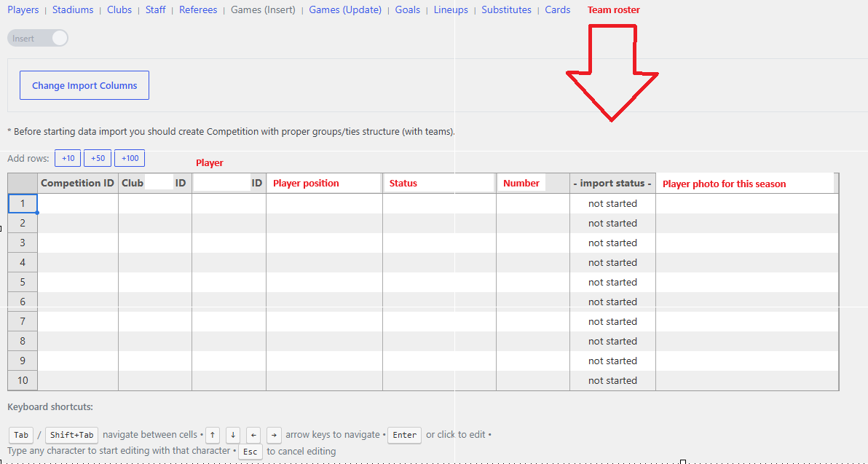Select row 1 Competition ID cell
This screenshot has width=868, height=464.
78,203
